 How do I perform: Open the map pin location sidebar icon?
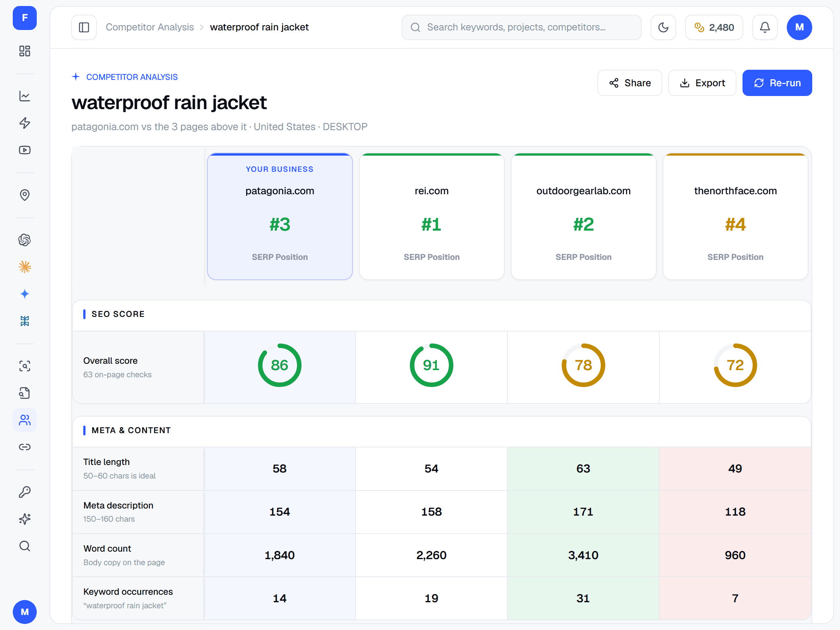tap(25, 195)
